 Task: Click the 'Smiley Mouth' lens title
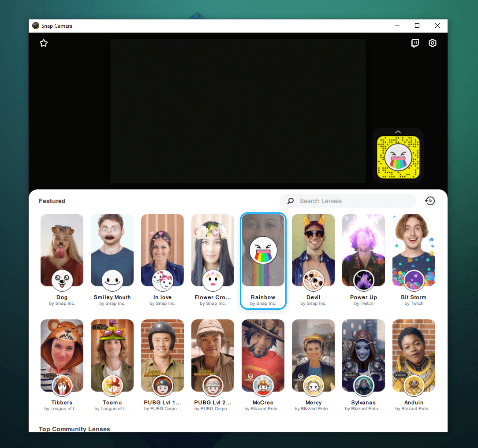point(112,297)
